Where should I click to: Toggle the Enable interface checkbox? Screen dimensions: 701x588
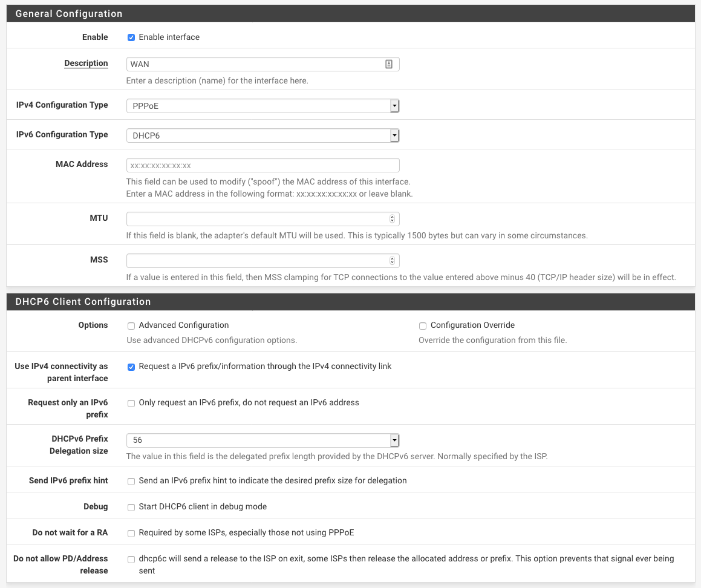click(x=131, y=38)
